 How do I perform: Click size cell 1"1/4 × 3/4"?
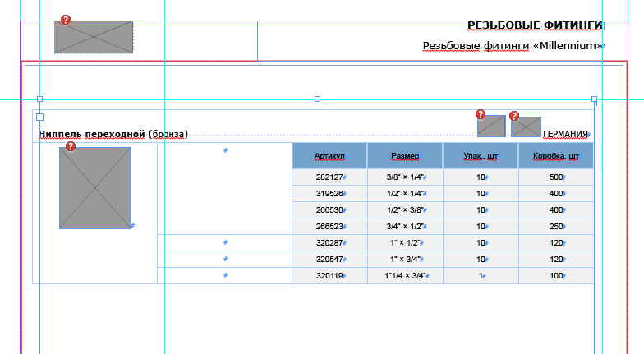click(405, 276)
